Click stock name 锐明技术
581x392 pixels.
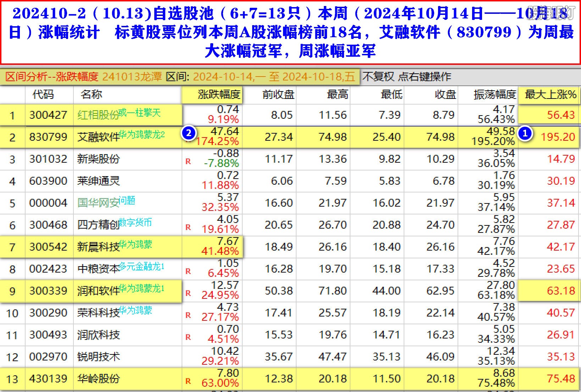[98, 357]
